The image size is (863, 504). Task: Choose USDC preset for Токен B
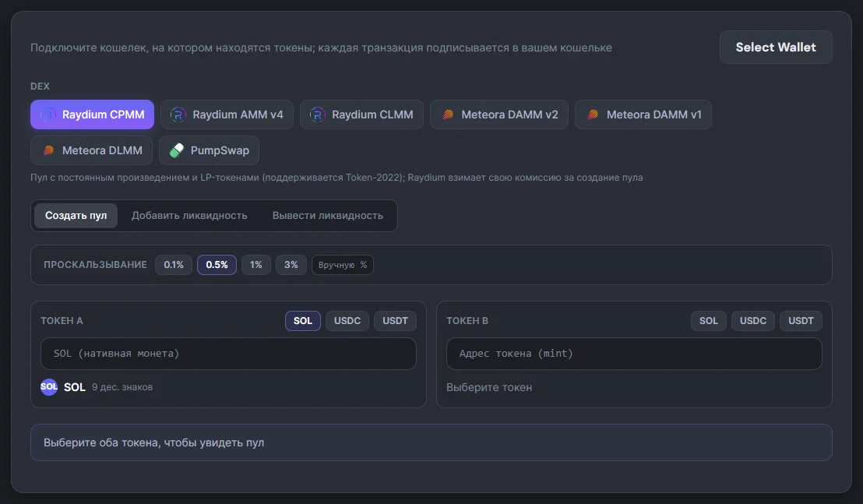point(753,321)
